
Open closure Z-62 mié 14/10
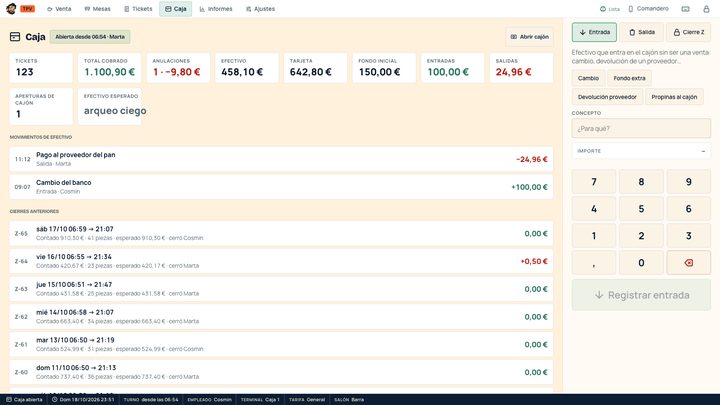[281, 317]
